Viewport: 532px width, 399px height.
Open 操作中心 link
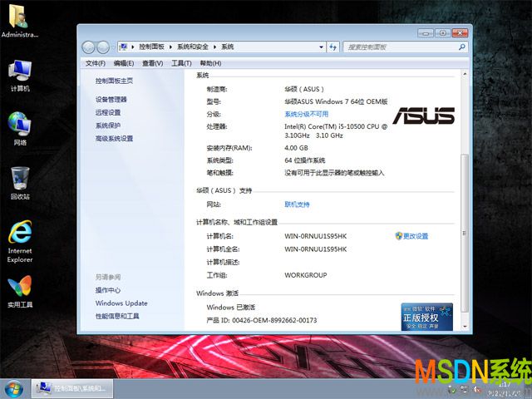pyautogui.click(x=108, y=290)
